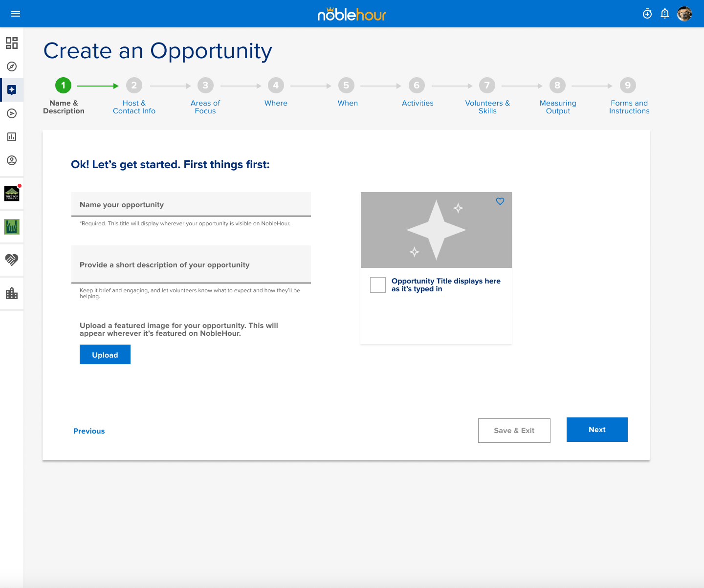Open the account person icon in sidebar
Image resolution: width=704 pixels, height=588 pixels.
coord(12,160)
